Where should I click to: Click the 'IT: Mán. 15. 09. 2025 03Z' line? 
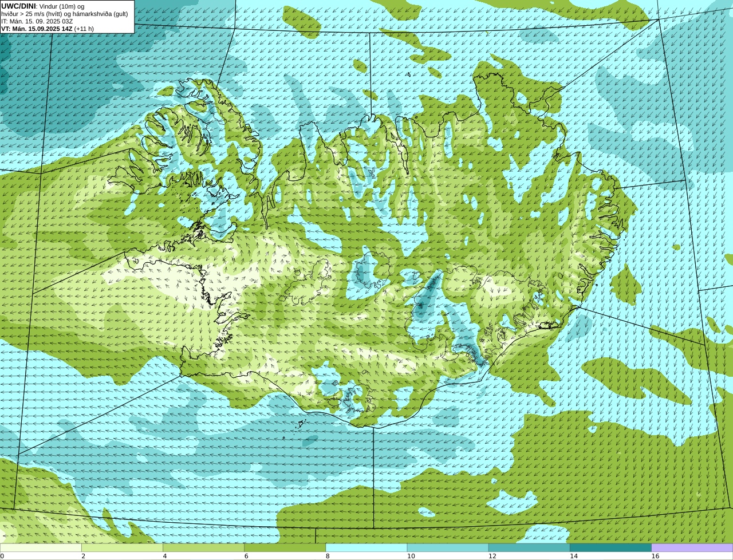pos(37,21)
